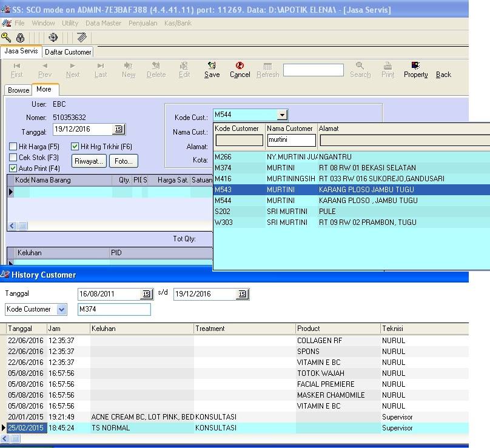The image size is (490, 448).
Task: Click the Nama Customer filter containing murtini
Action: pyautogui.click(x=292, y=140)
